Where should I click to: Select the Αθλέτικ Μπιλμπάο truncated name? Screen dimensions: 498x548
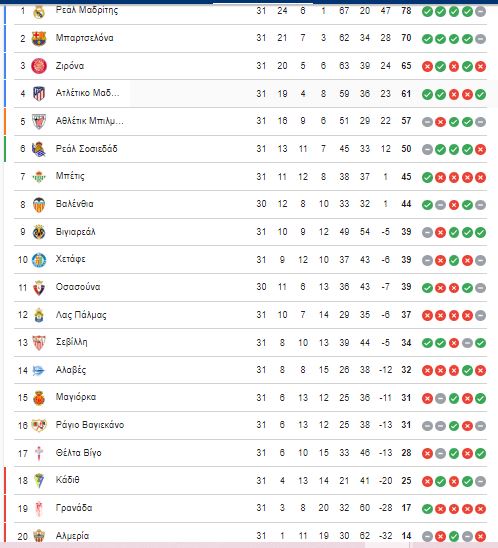[x=90, y=121]
